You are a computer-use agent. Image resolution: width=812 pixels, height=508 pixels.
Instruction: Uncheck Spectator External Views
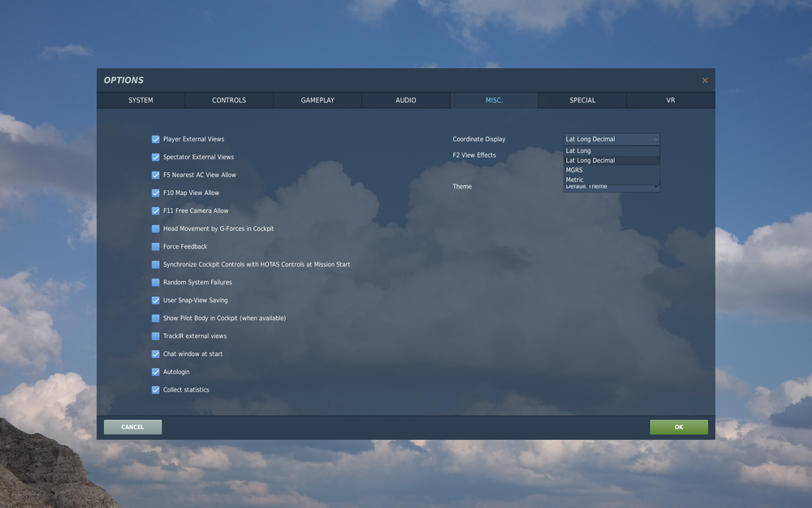(155, 156)
